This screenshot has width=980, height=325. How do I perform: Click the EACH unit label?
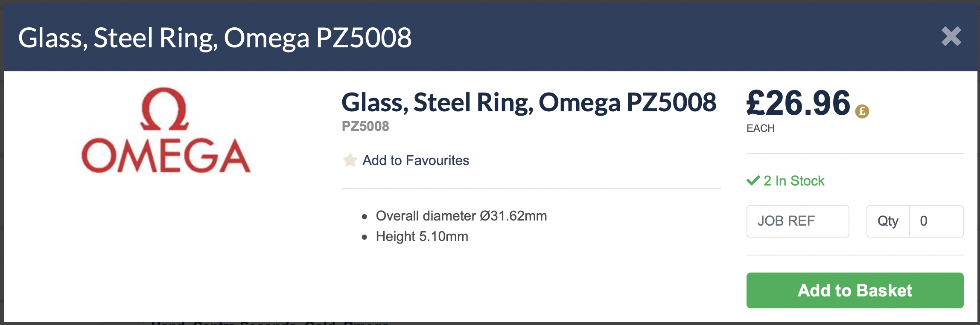(x=760, y=128)
